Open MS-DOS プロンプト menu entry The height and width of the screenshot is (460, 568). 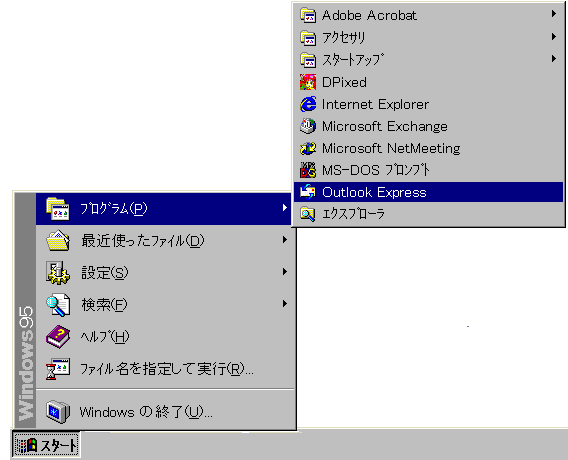pos(428,170)
